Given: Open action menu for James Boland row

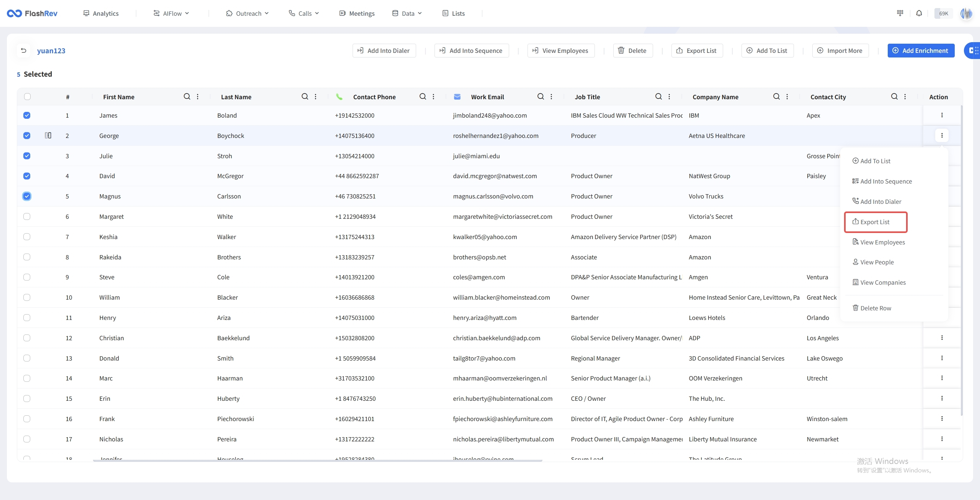Looking at the screenshot, I should coord(942,115).
